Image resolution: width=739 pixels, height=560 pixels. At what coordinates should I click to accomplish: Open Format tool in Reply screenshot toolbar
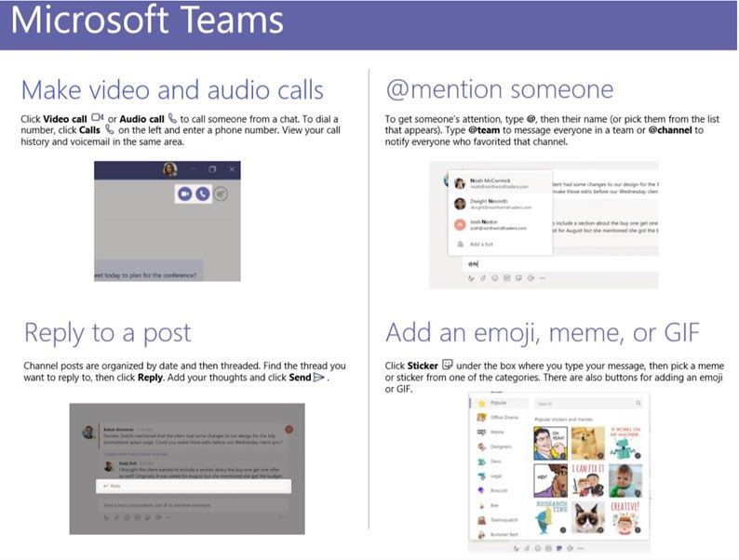(106, 517)
